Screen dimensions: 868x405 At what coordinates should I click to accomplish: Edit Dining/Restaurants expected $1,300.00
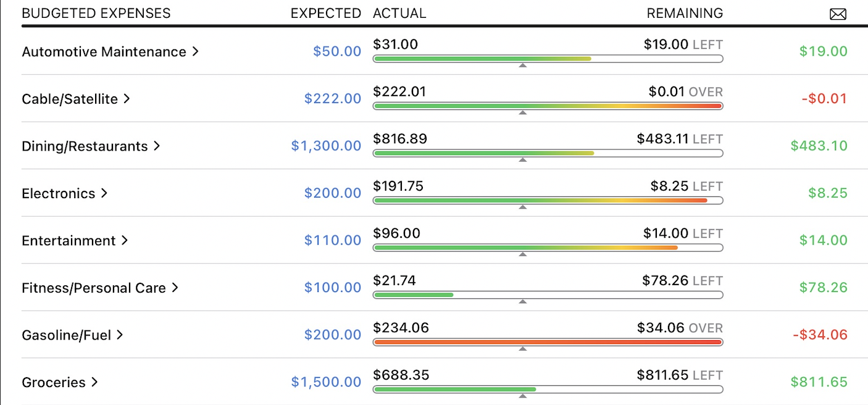(x=326, y=146)
